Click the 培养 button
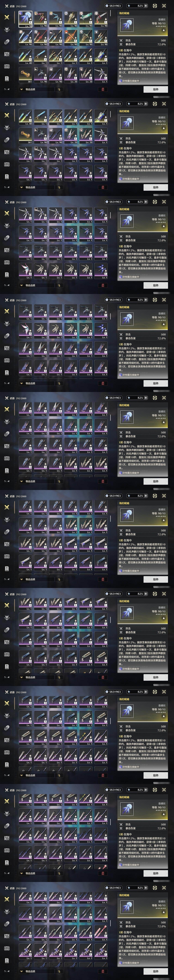The image size is (174, 980). click(x=156, y=89)
